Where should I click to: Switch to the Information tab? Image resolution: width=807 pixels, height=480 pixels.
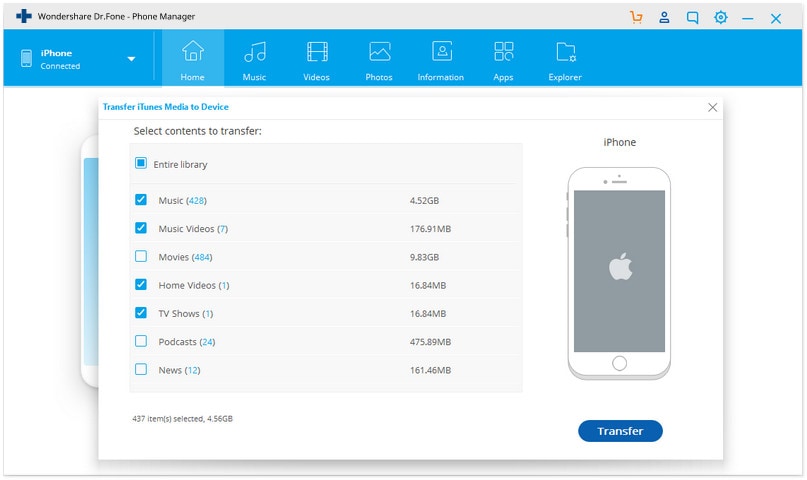coord(441,60)
